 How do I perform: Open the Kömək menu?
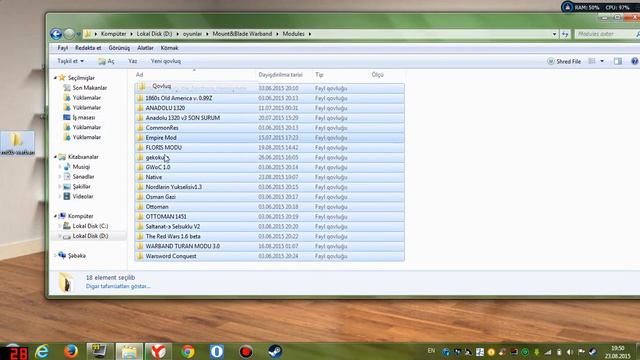click(169, 48)
